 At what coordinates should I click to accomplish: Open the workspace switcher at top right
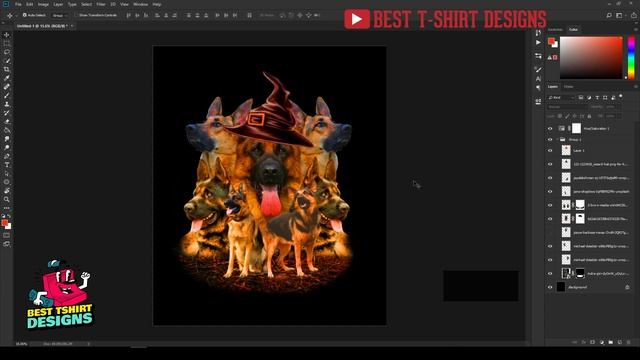tap(619, 15)
